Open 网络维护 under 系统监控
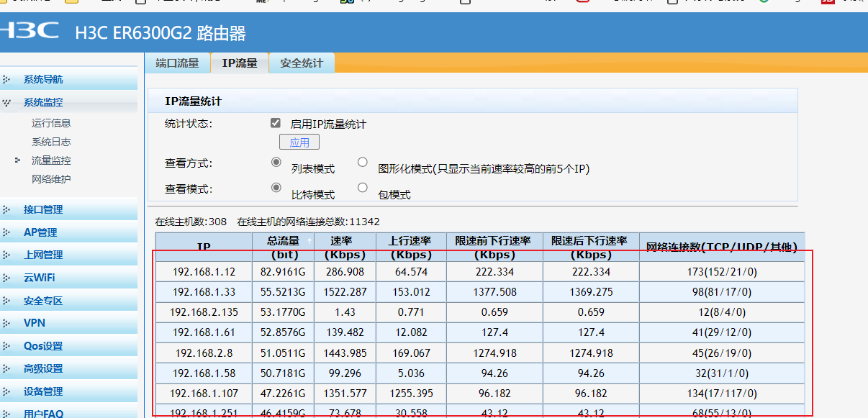This screenshot has width=868, height=418. pyautogui.click(x=51, y=179)
